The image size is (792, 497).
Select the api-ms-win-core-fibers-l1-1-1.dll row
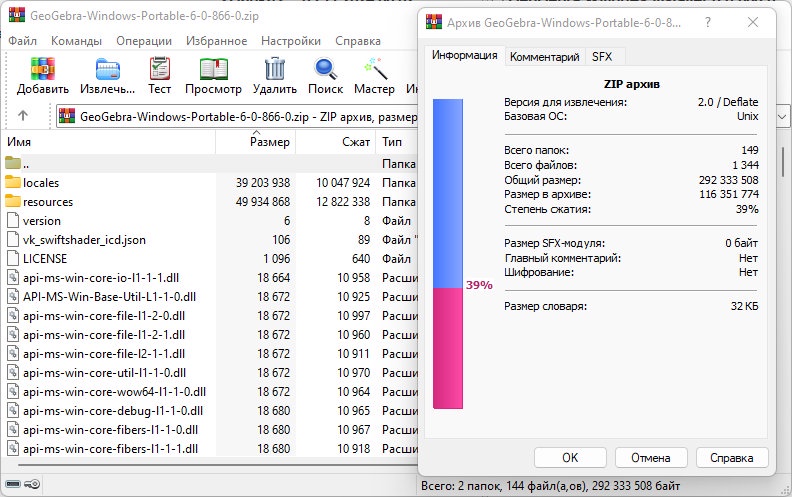pyautogui.click(x=210, y=449)
